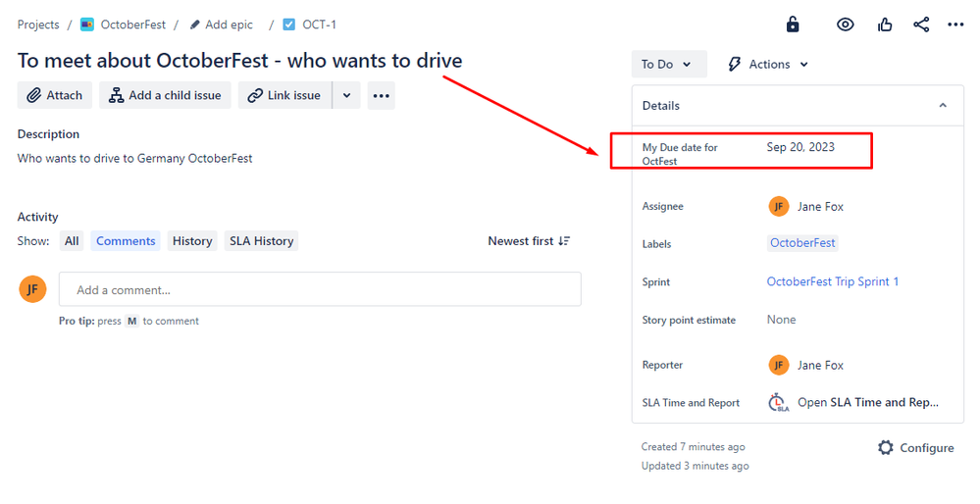980x504 pixels.
Task: Click the Add a comment field
Action: pos(320,289)
